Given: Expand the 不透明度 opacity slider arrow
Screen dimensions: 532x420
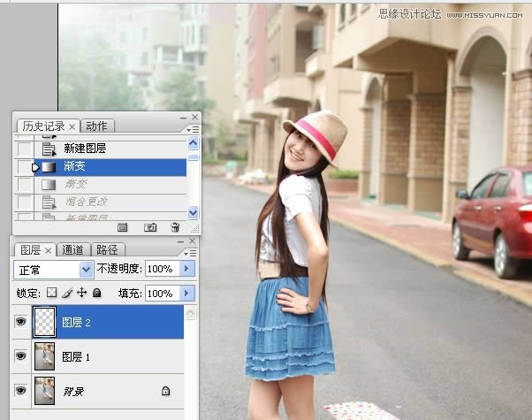Looking at the screenshot, I should 187,269.
